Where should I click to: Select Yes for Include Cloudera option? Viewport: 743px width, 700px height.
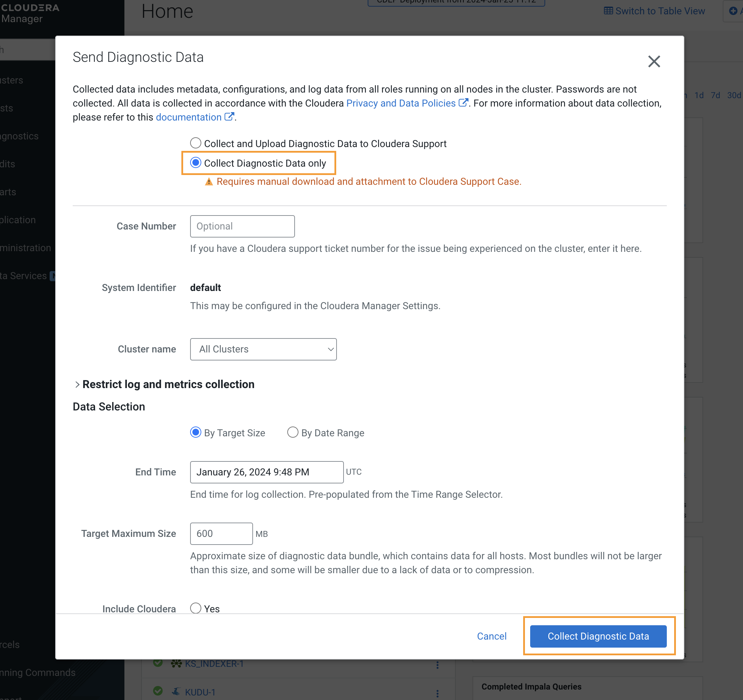pos(195,608)
